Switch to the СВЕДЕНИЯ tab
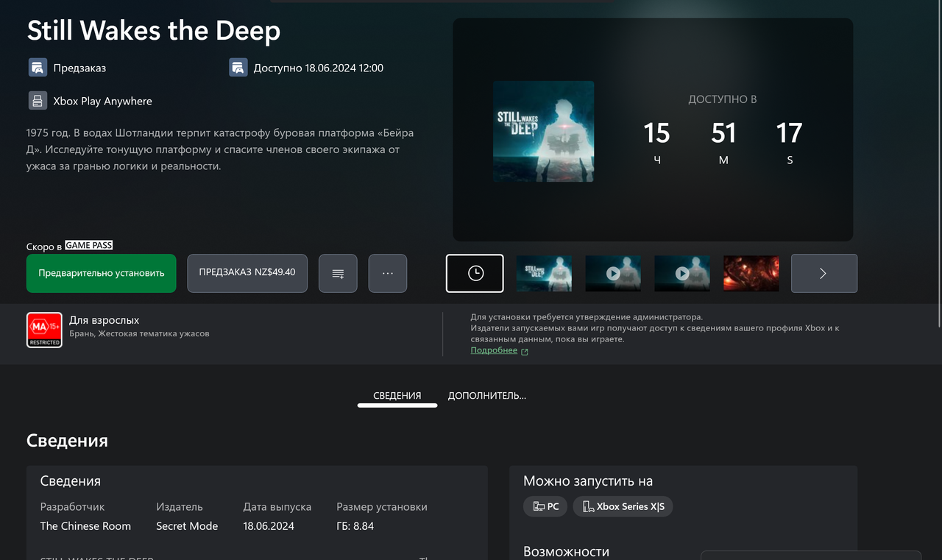Image resolution: width=942 pixels, height=560 pixels. coord(397,396)
